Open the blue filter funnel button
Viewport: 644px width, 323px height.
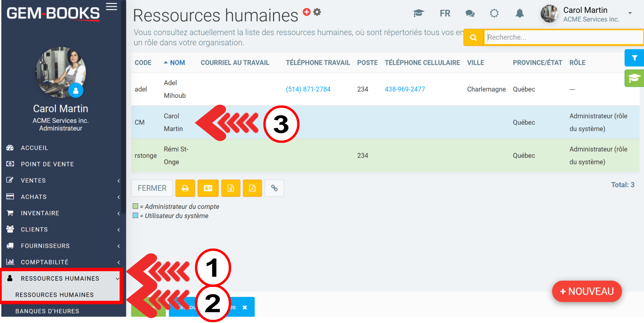(x=634, y=58)
